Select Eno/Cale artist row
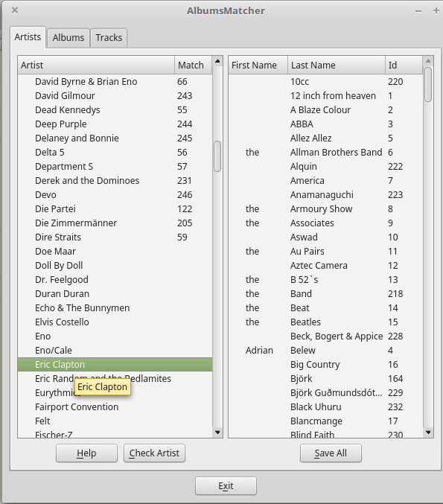 (115, 351)
